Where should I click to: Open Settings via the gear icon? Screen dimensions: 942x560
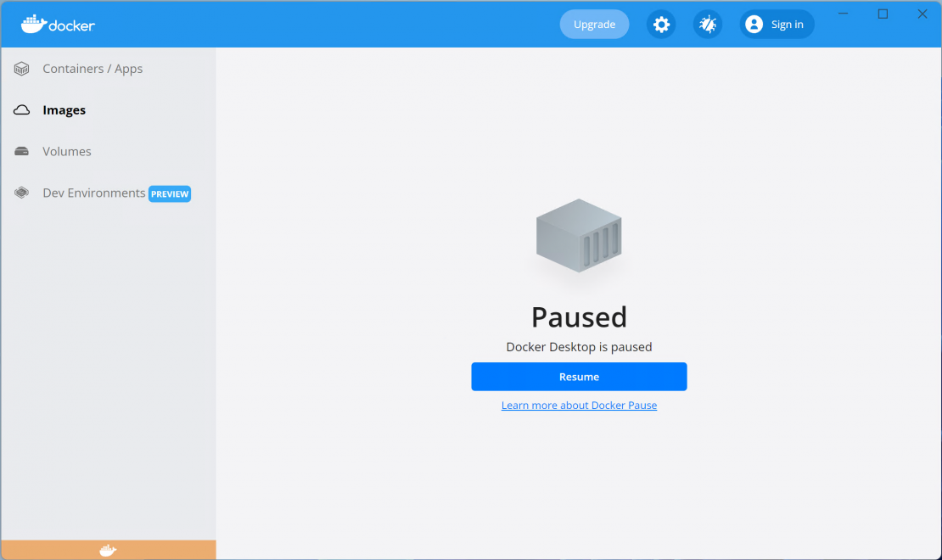[661, 25]
